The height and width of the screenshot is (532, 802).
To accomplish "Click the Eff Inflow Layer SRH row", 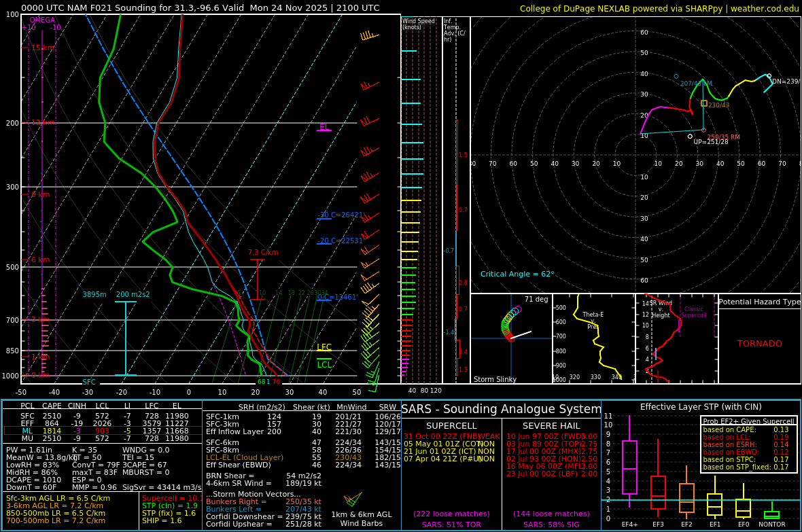I will [303, 431].
